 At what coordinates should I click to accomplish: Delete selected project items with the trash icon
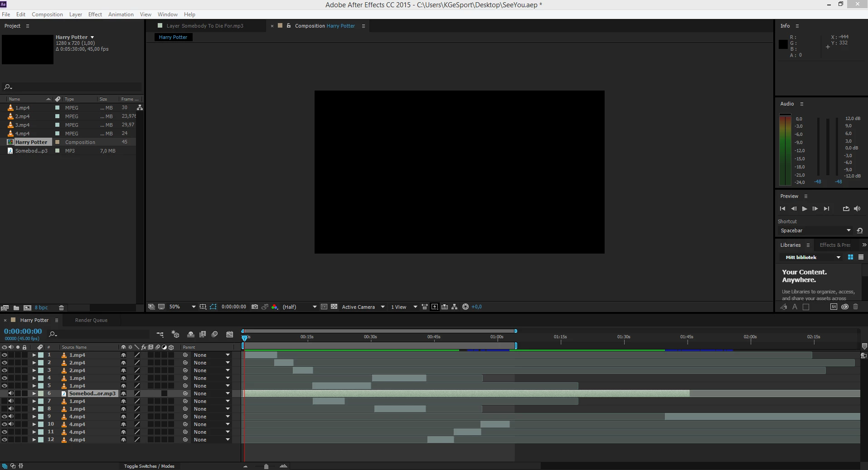[x=61, y=307]
